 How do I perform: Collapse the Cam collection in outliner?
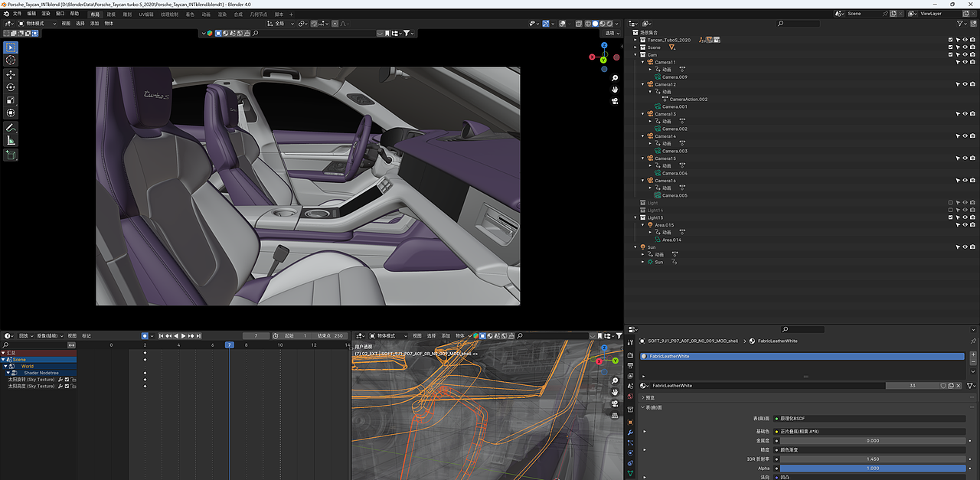click(x=635, y=55)
